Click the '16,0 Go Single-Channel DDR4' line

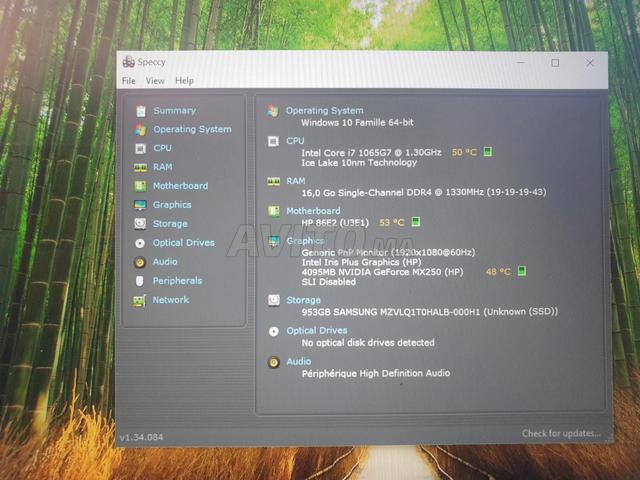pos(424,192)
